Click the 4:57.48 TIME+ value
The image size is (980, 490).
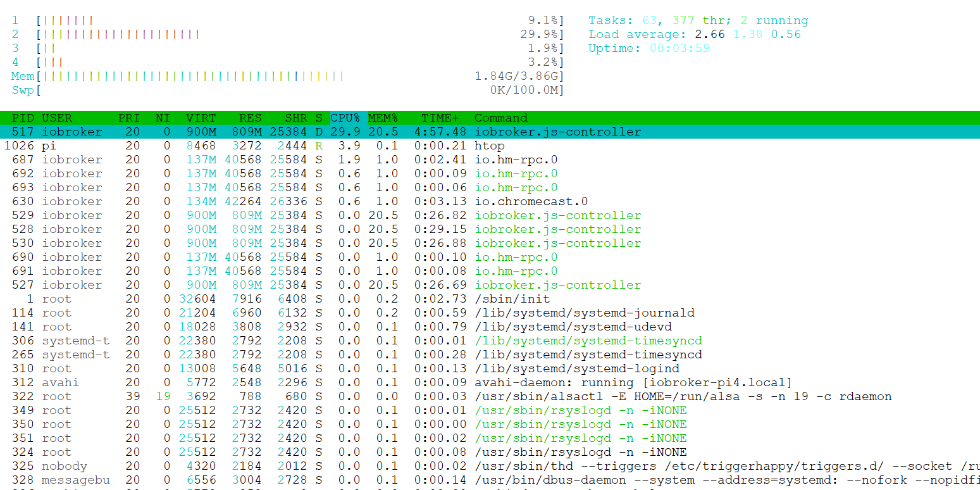pos(440,132)
